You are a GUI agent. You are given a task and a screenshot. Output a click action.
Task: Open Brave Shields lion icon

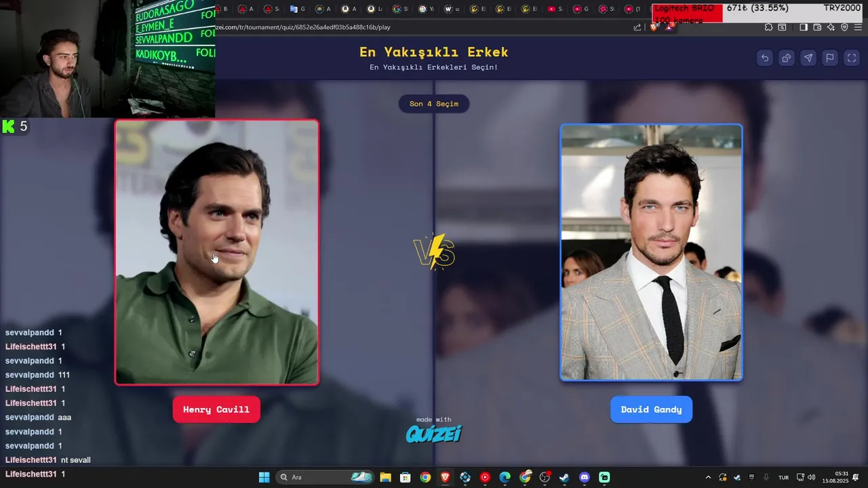[654, 27]
